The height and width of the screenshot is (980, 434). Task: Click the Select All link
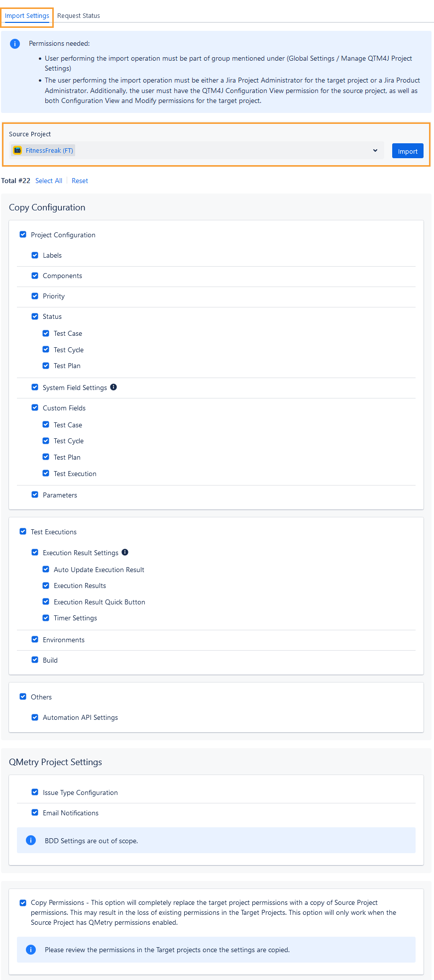[48, 180]
